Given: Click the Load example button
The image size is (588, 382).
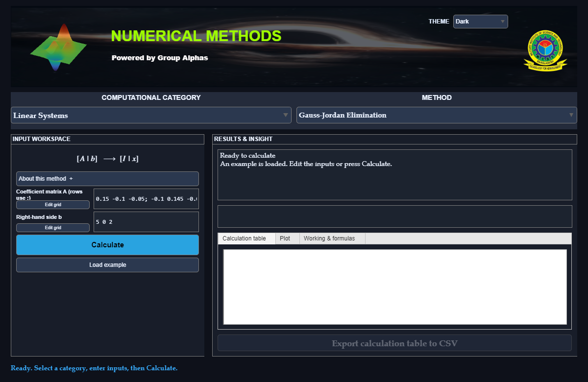Looking at the screenshot, I should click(107, 265).
